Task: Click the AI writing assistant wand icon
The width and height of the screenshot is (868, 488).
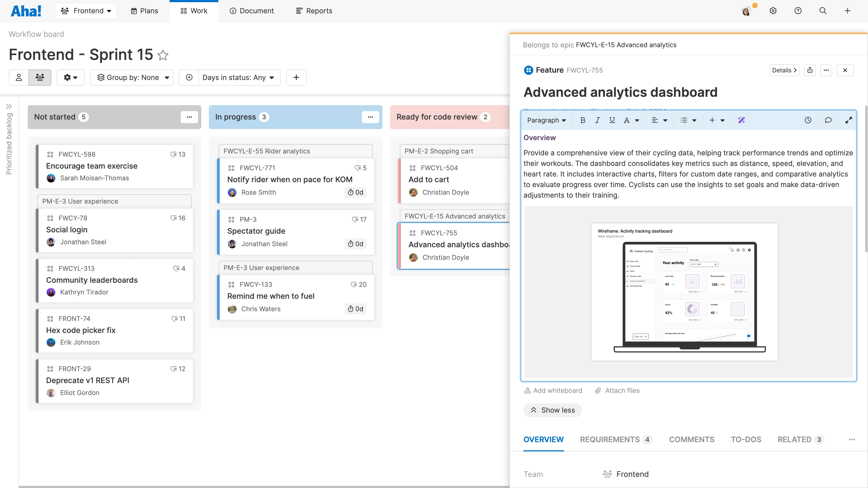Action: 741,120
